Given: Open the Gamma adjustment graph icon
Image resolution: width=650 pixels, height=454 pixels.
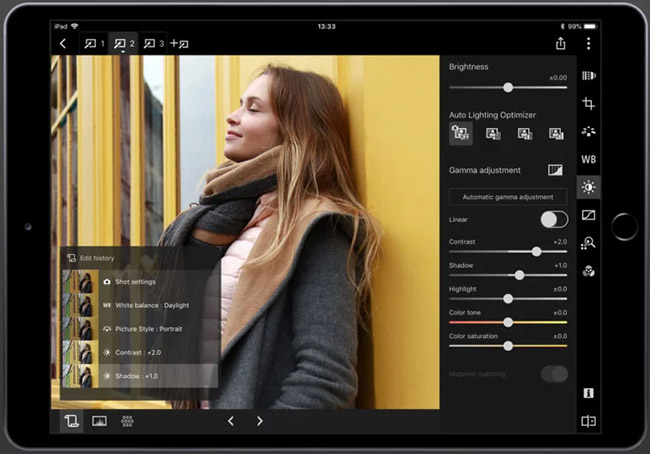Looking at the screenshot, I should point(555,170).
